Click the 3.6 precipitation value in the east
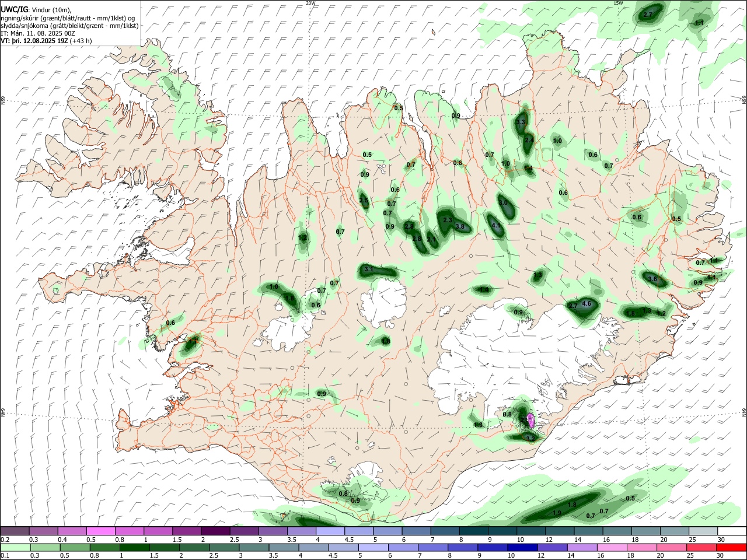The height and width of the screenshot is (560, 747). 652,279
